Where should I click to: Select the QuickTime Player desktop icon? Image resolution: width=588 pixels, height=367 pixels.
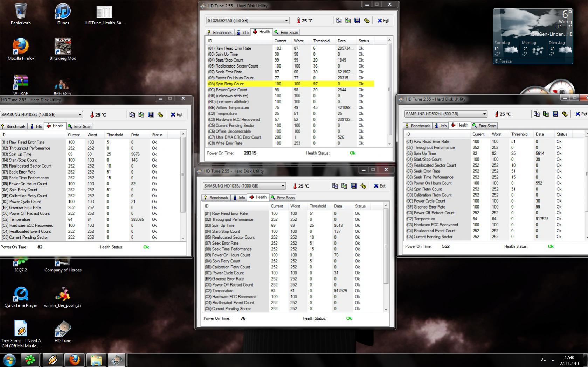[21, 297]
